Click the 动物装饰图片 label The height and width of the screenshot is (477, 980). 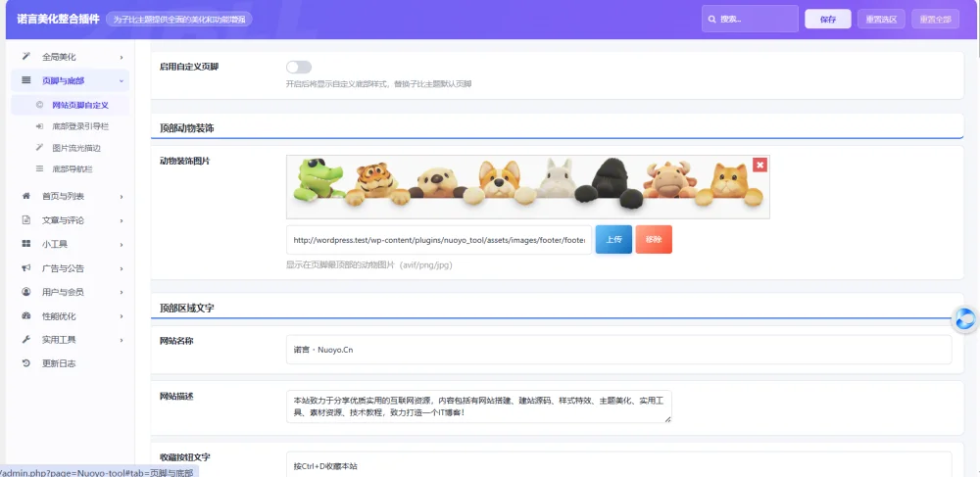[x=185, y=161]
